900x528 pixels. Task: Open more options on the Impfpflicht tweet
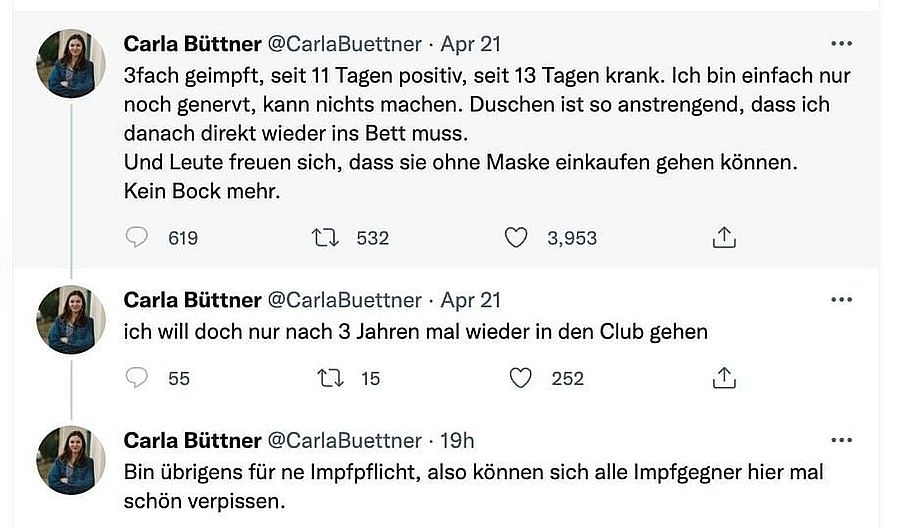click(841, 440)
